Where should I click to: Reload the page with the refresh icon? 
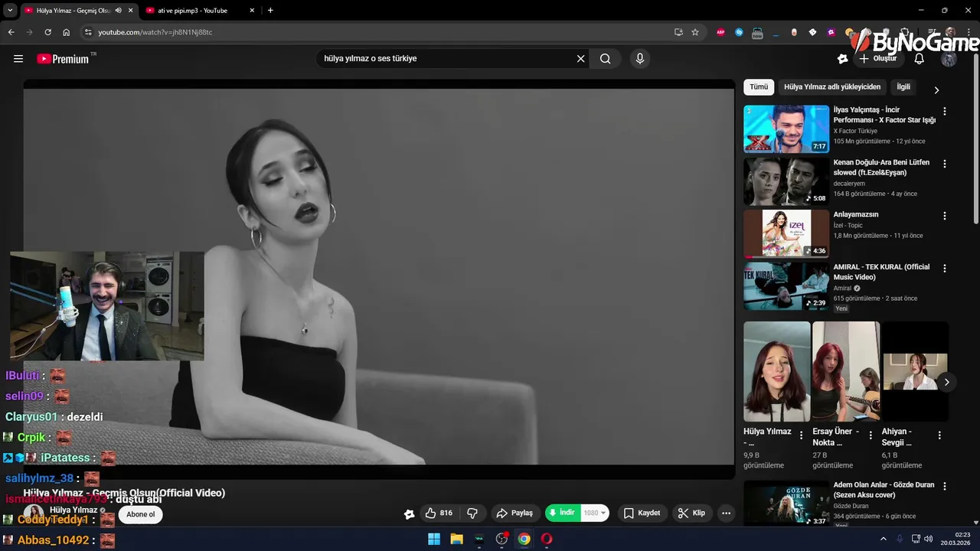[x=47, y=32]
